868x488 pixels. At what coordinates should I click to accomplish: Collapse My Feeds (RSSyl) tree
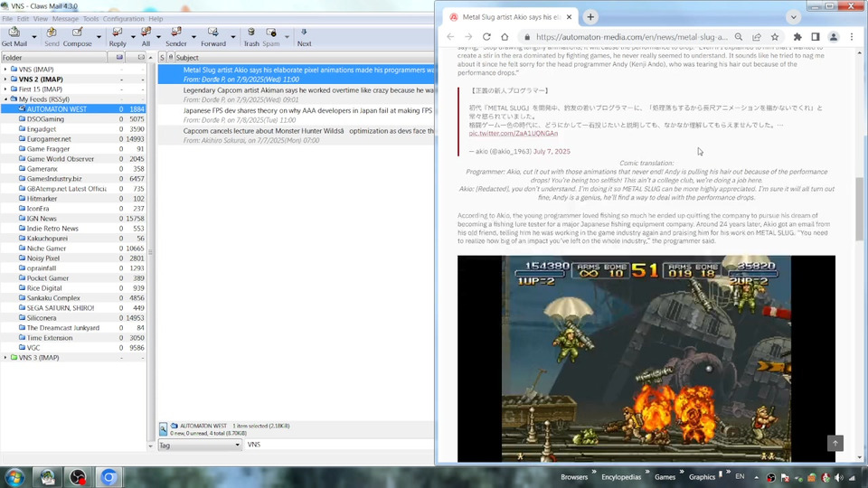pos(5,99)
